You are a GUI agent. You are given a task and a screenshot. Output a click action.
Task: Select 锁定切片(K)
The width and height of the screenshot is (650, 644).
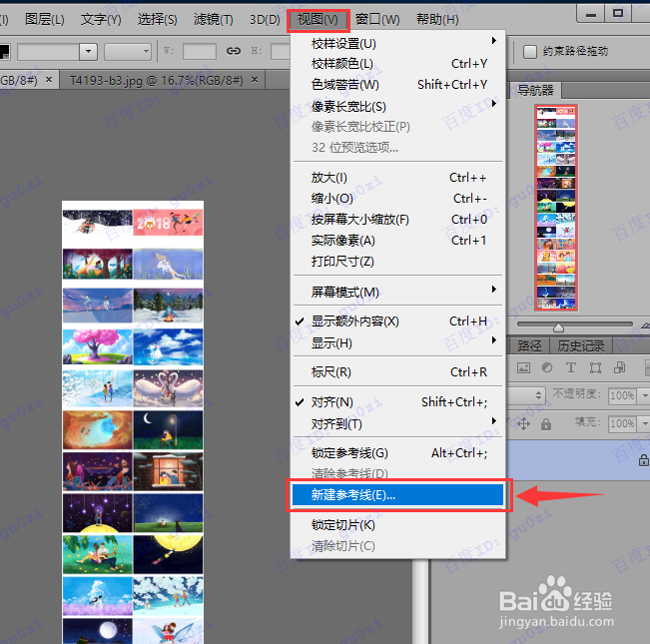[x=398, y=525]
